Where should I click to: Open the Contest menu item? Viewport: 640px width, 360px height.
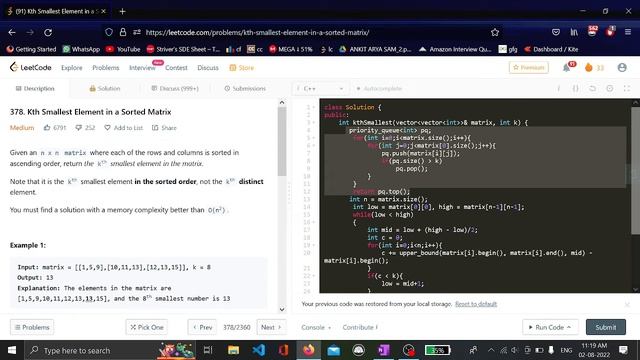pos(176,68)
